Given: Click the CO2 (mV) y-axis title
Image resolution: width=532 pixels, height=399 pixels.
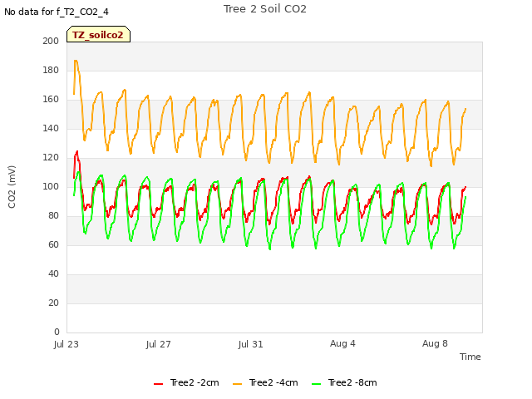Looking at the screenshot, I should pos(12,187).
